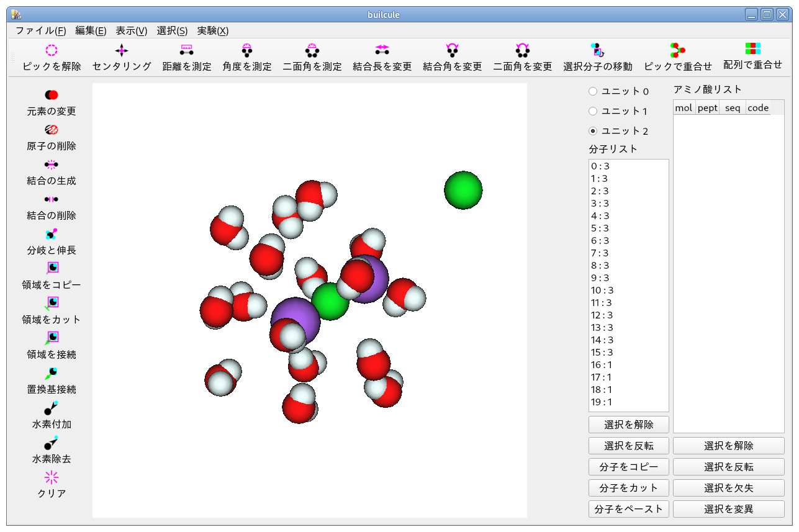Open the ファイル(F) menu
This screenshot has height=532, width=799.
click(x=40, y=30)
